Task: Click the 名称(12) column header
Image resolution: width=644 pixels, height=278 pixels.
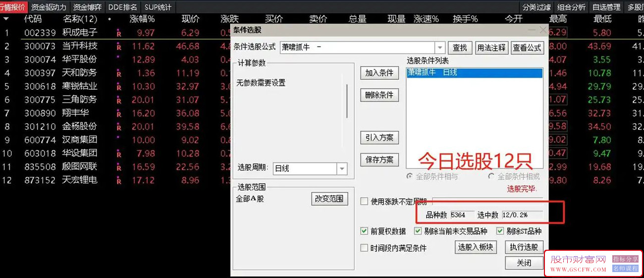Action: pos(80,19)
